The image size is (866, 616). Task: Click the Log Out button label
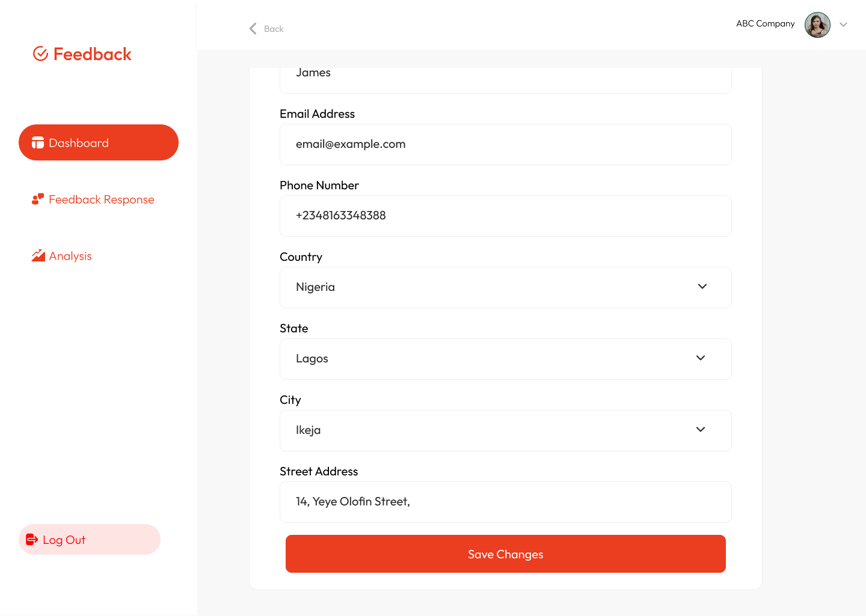[x=64, y=540]
